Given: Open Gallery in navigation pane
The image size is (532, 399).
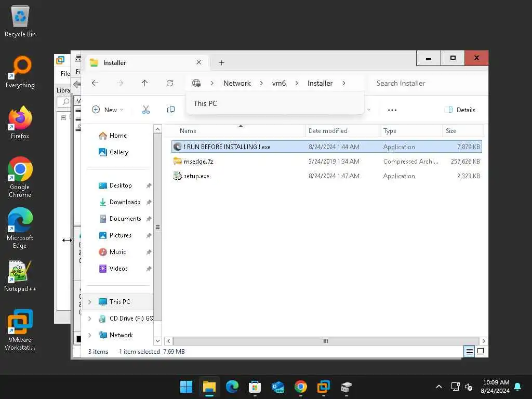Looking at the screenshot, I should click(114, 152).
